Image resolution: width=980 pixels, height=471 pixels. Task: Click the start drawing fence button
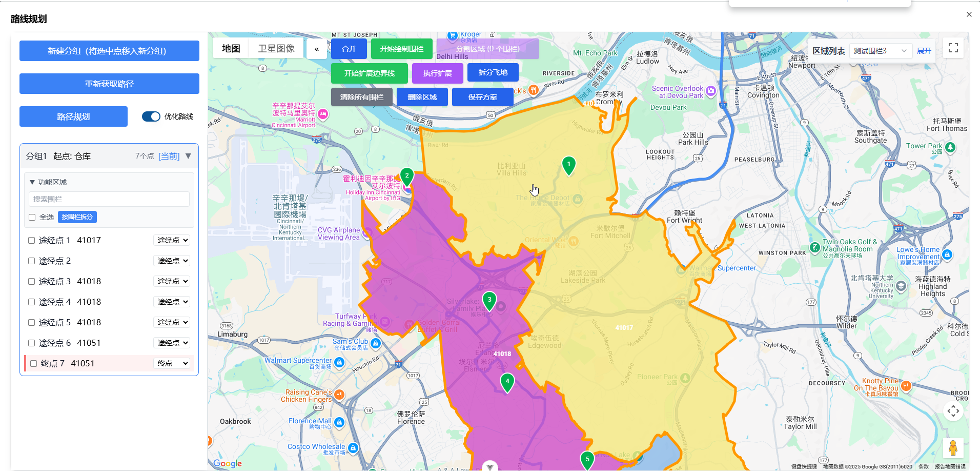click(401, 49)
